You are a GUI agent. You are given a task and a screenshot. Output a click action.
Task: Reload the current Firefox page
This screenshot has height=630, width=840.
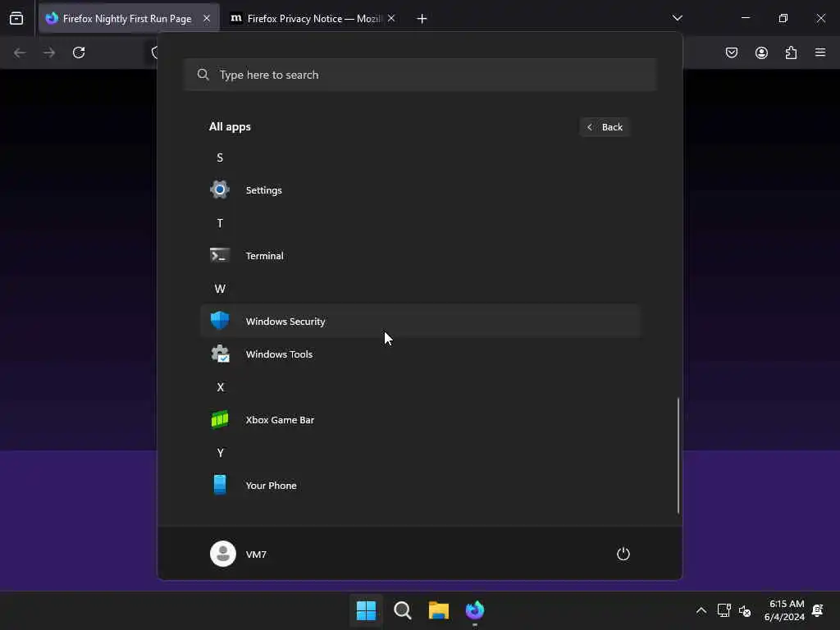point(79,52)
